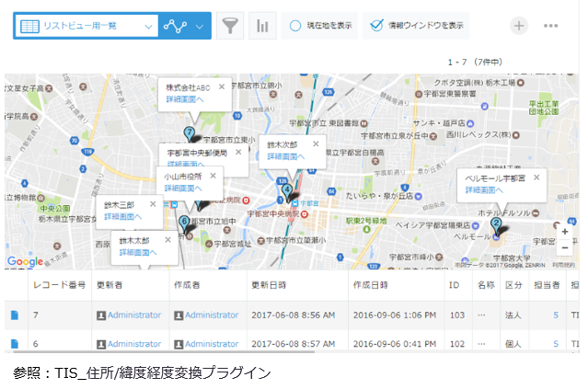Open 詳細画面へ link in 小山市役所 window

[x=183, y=188]
